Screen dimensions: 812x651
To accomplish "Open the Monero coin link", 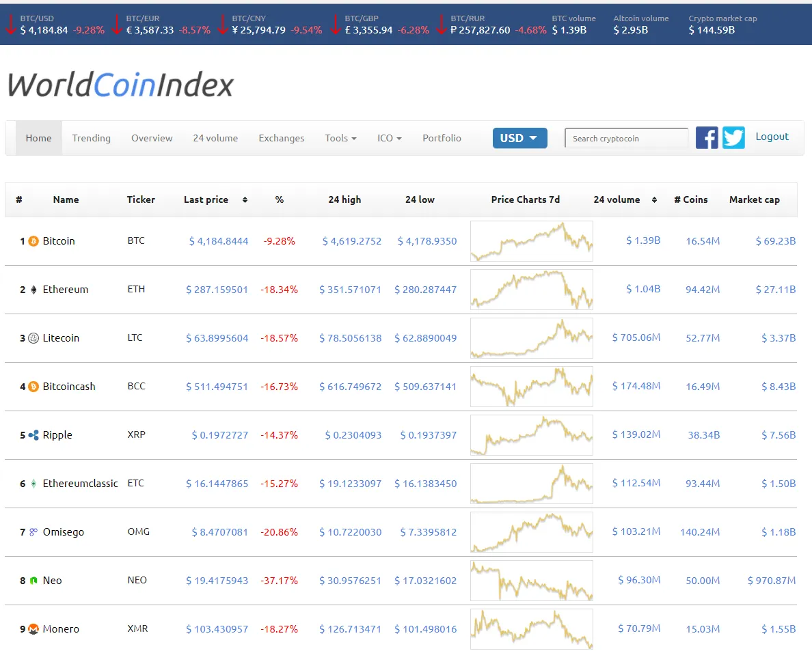I will (61, 629).
